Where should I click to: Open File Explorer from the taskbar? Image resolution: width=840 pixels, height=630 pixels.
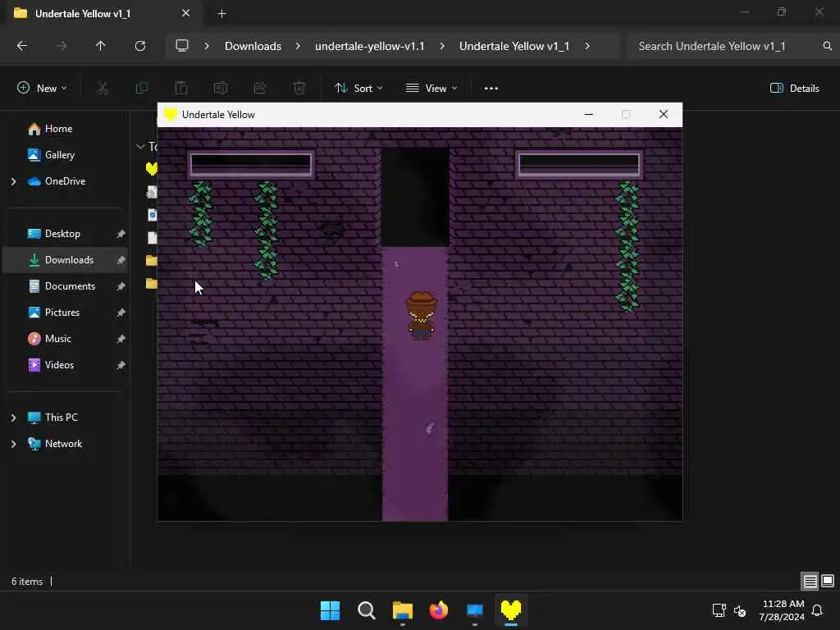[x=402, y=610]
